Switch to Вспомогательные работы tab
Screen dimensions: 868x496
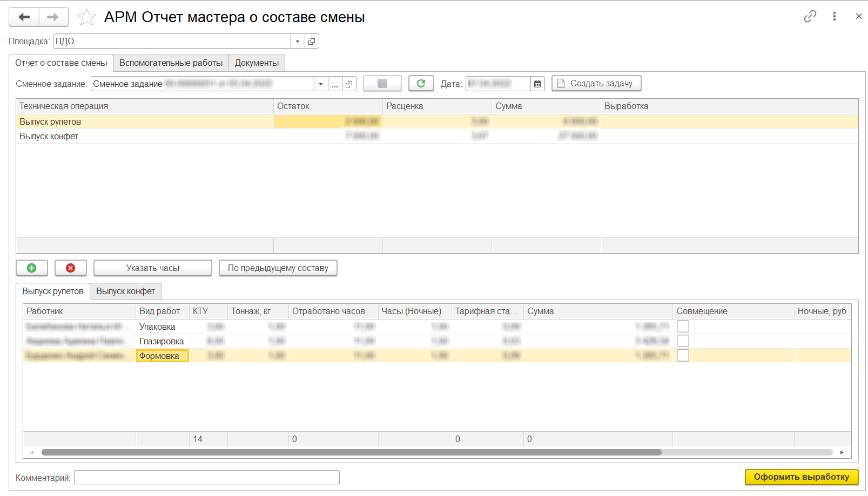point(171,63)
